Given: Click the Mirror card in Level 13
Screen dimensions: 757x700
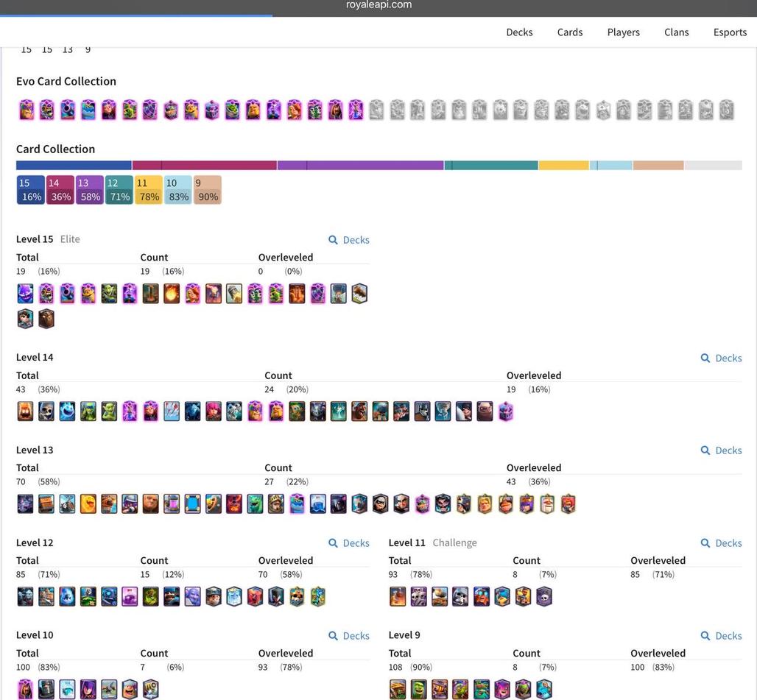Looking at the screenshot, I should 192,503.
